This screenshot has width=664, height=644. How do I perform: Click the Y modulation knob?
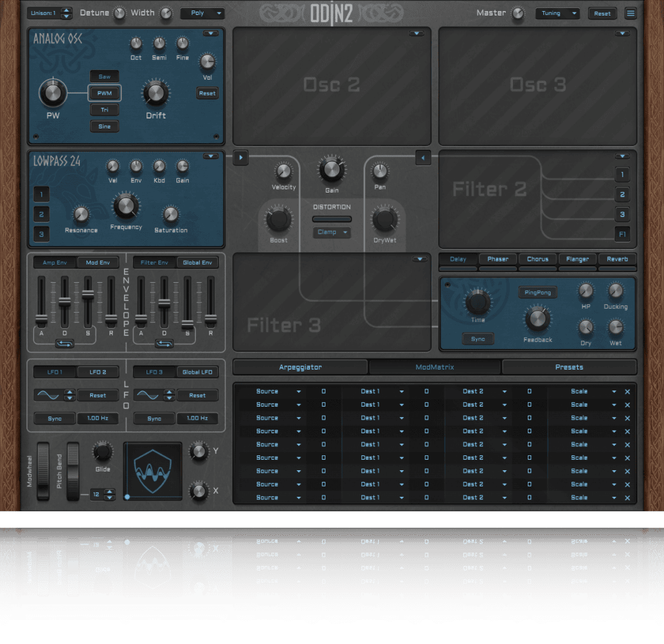point(198,451)
